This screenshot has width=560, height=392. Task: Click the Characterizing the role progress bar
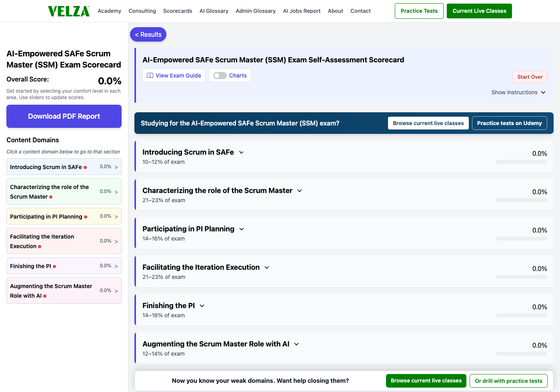tap(522, 200)
